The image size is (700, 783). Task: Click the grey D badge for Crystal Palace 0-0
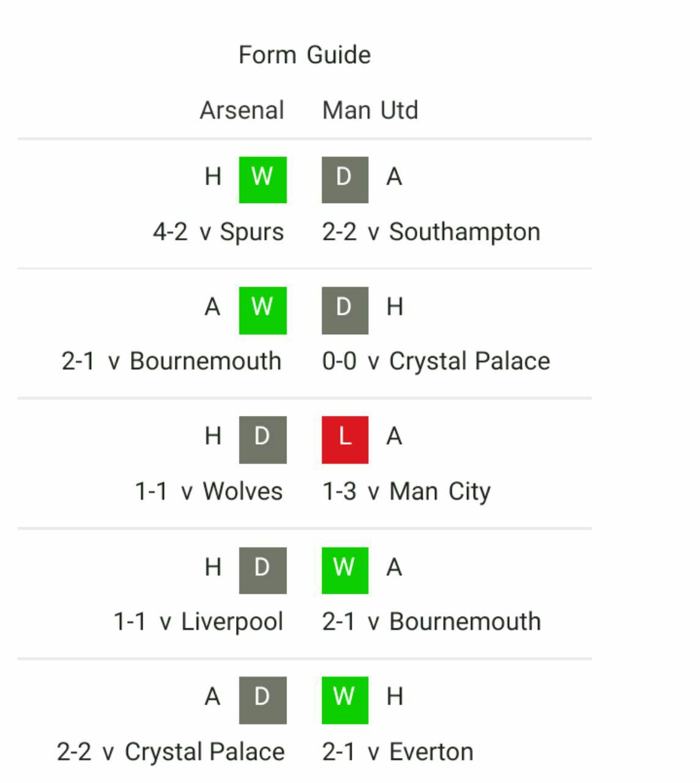click(345, 310)
